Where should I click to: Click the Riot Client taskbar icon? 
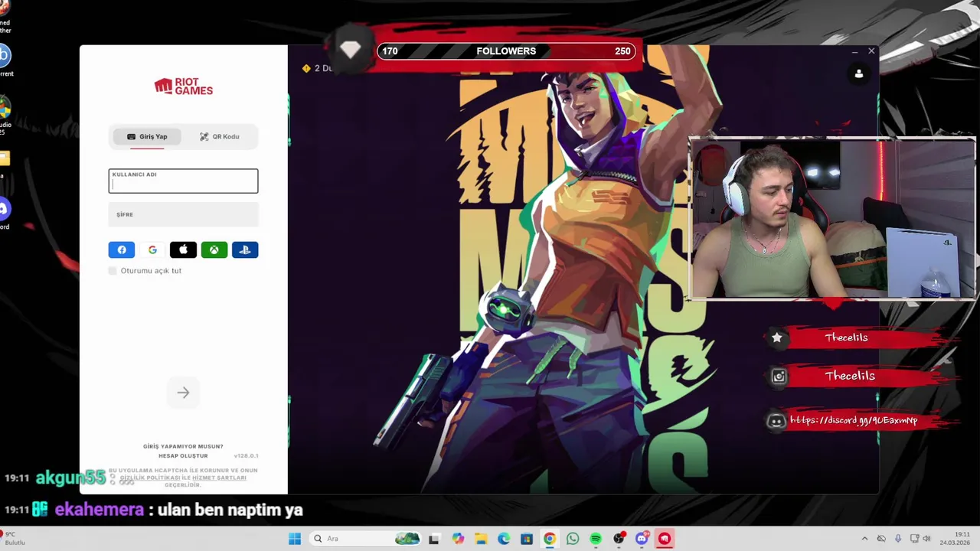tap(665, 539)
